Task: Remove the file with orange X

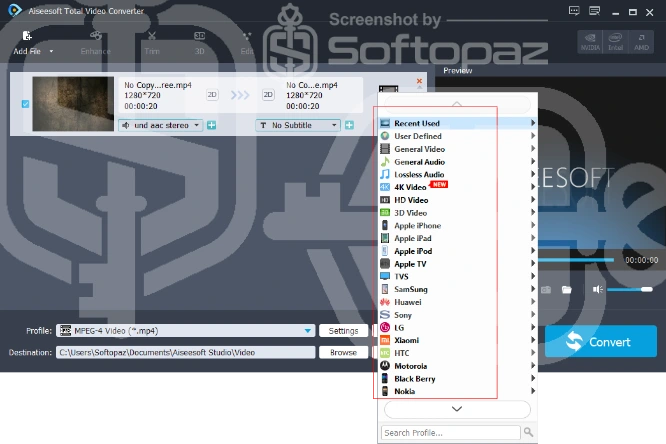Action: (419, 81)
